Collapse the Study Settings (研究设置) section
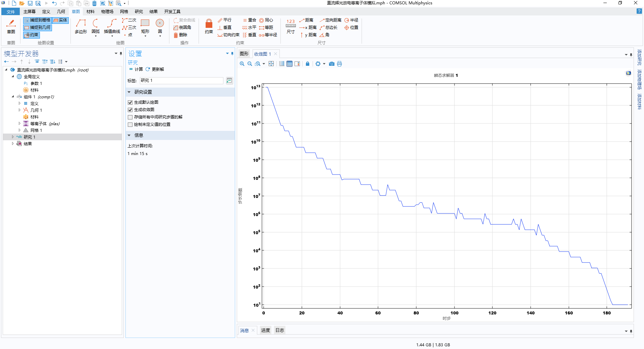Image resolution: width=644 pixels, height=349 pixels. (x=129, y=92)
